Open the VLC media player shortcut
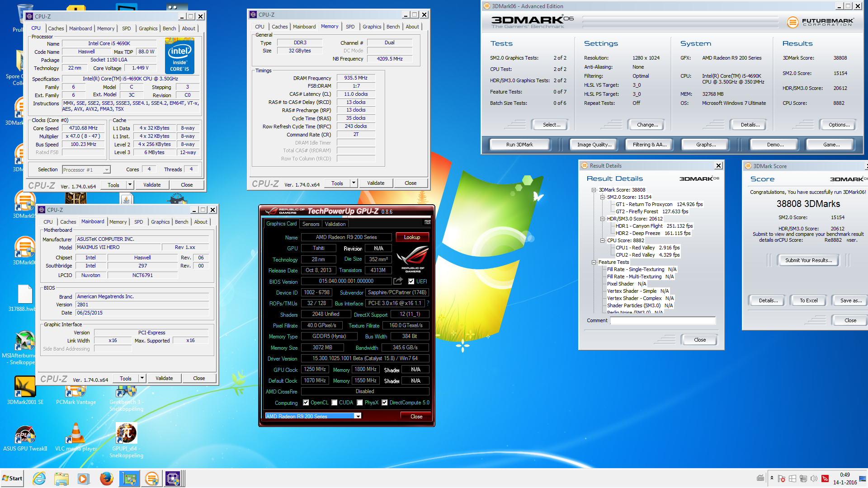868x488 pixels. [76, 438]
